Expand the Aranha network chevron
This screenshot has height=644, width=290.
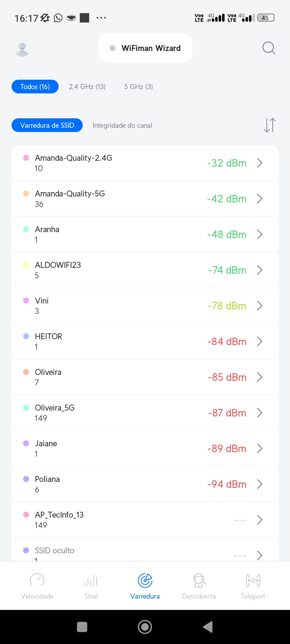(259, 234)
